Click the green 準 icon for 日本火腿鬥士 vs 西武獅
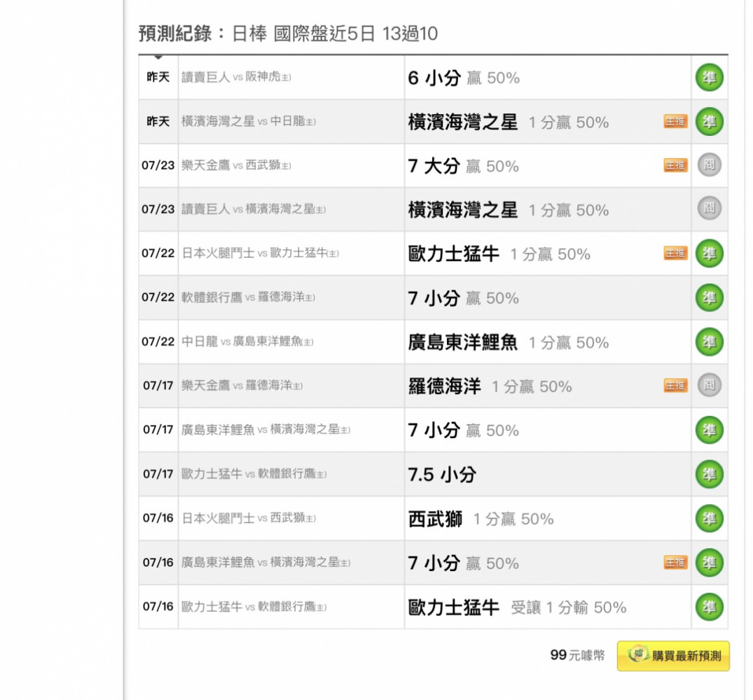Screen dimensions: 753x700 pyautogui.click(x=709, y=518)
